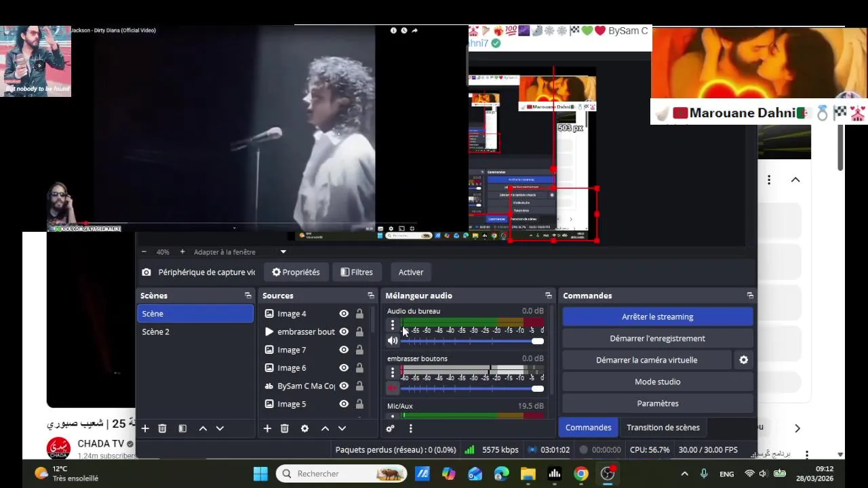Move scene down with arrow icon

point(220,428)
